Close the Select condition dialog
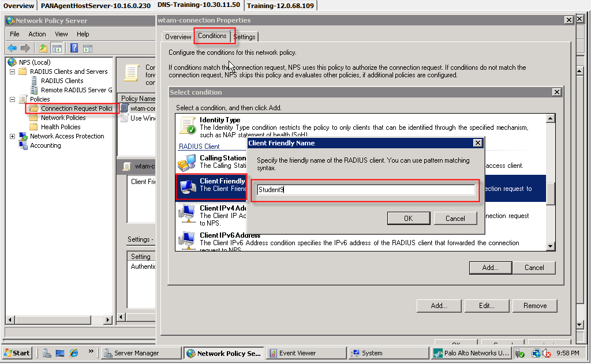Screen dimensions: 591x364 tap(557, 92)
